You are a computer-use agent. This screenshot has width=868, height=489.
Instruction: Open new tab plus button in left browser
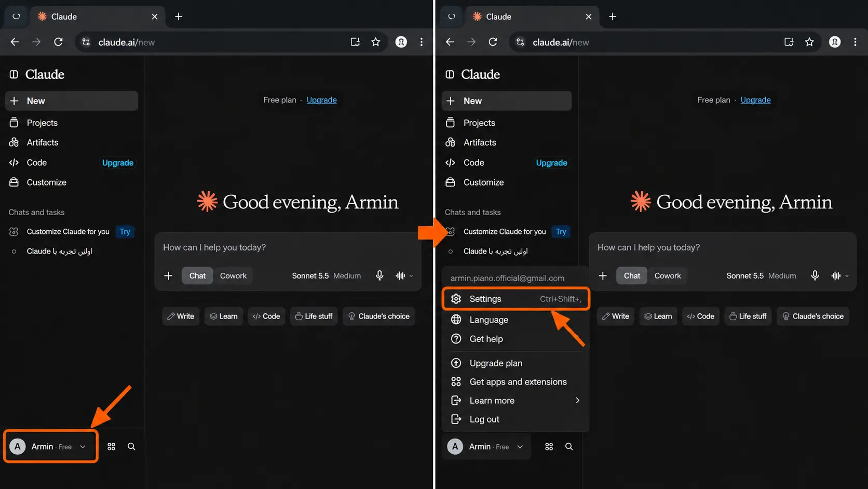pyautogui.click(x=179, y=17)
